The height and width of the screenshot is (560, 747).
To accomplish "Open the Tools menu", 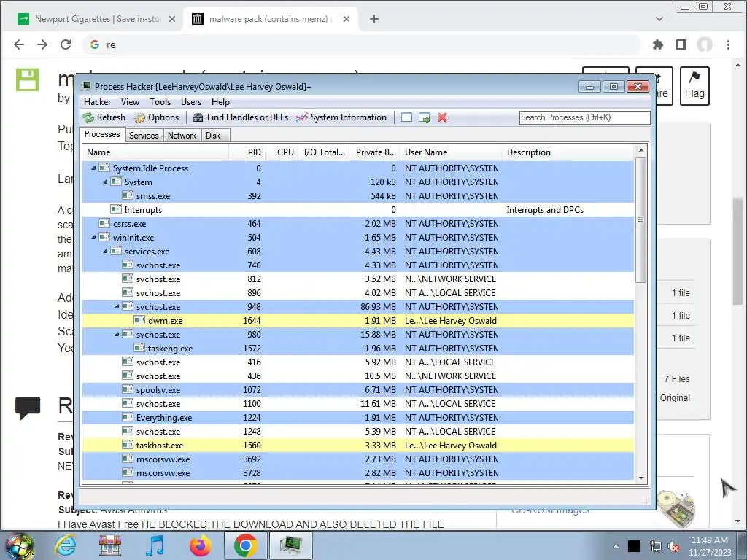I will pyautogui.click(x=160, y=102).
